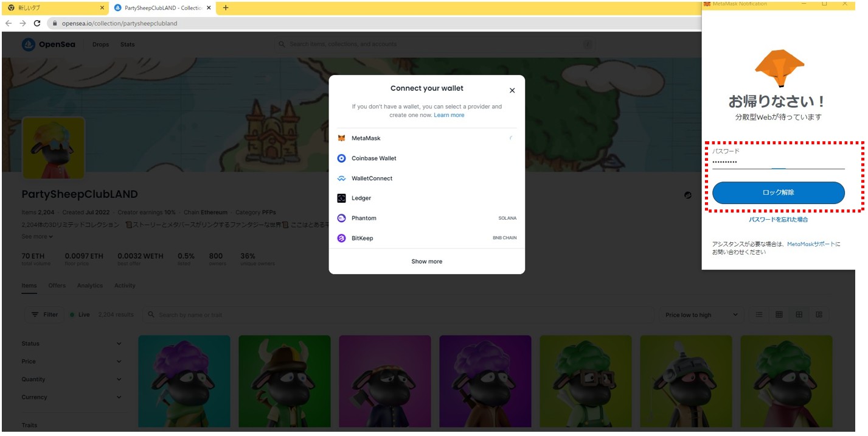Click the Ledger icon in wallet list
This screenshot has height=436, width=868.
(x=342, y=199)
